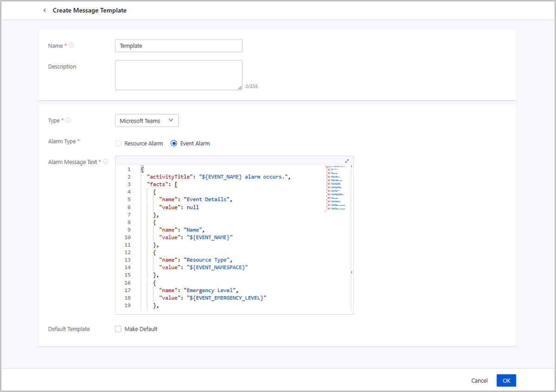The width and height of the screenshot is (556, 392).
Task: Click the Create Message Template page title
Action: [x=89, y=10]
